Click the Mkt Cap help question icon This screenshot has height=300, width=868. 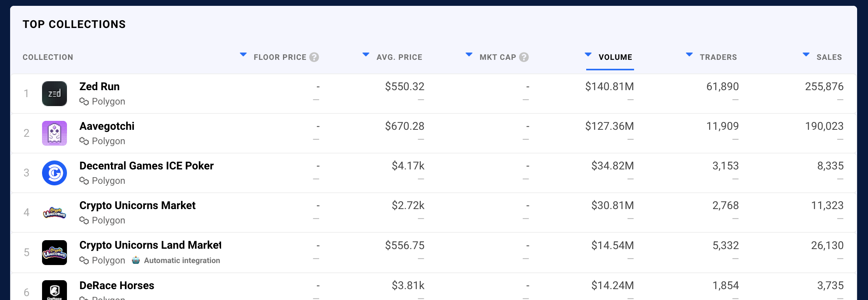pos(524,57)
